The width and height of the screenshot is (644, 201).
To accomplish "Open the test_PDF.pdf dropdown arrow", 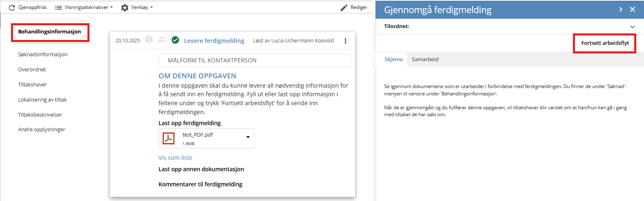I will click(x=248, y=137).
